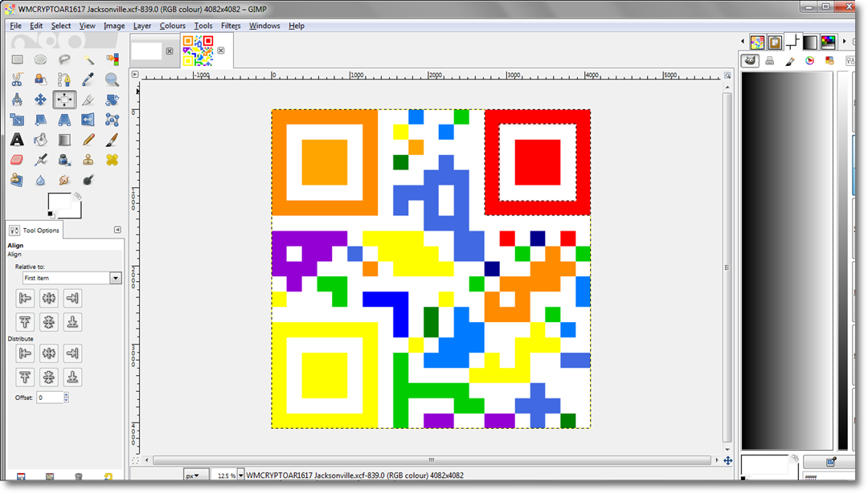The image size is (868, 494).
Task: Activate the Move tool
Action: (x=40, y=100)
